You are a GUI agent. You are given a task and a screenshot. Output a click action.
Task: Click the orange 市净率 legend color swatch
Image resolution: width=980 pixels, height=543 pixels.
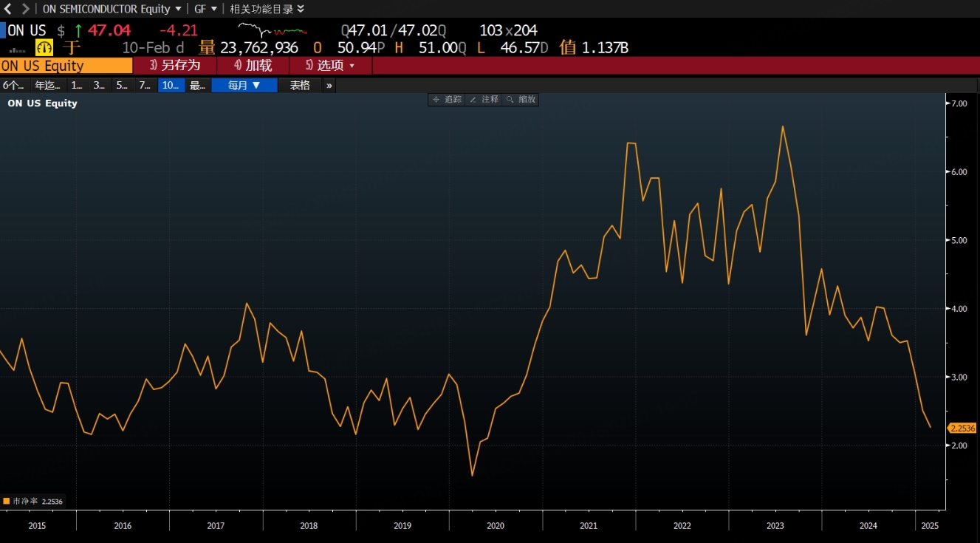point(6,501)
